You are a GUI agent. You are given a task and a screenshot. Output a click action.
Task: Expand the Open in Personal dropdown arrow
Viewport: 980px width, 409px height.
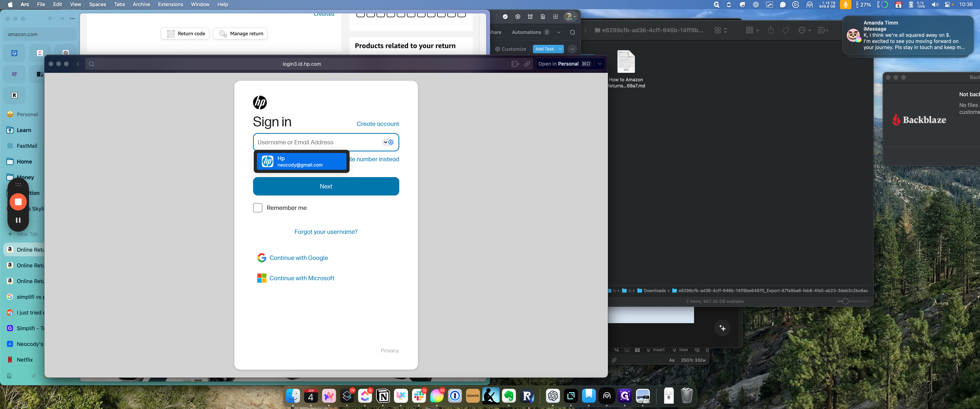pyautogui.click(x=600, y=64)
